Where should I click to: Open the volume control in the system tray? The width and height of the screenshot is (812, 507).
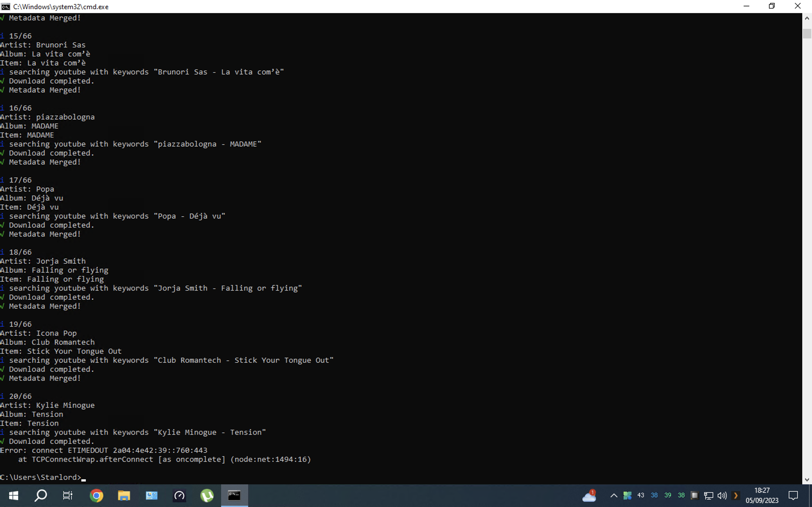click(x=721, y=496)
